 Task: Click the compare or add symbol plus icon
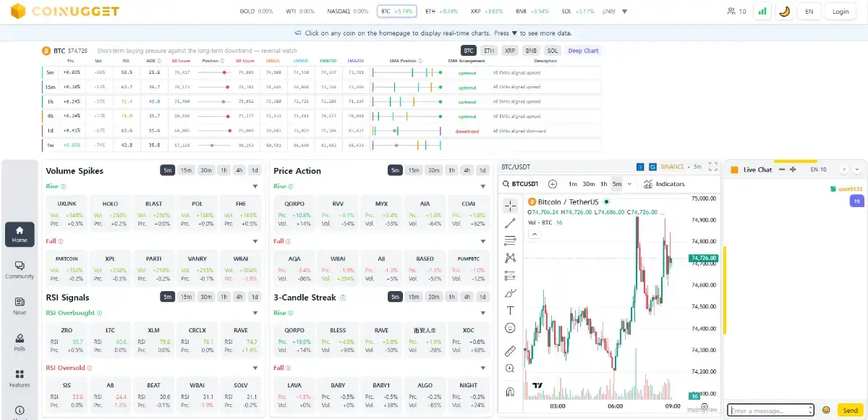(x=553, y=184)
